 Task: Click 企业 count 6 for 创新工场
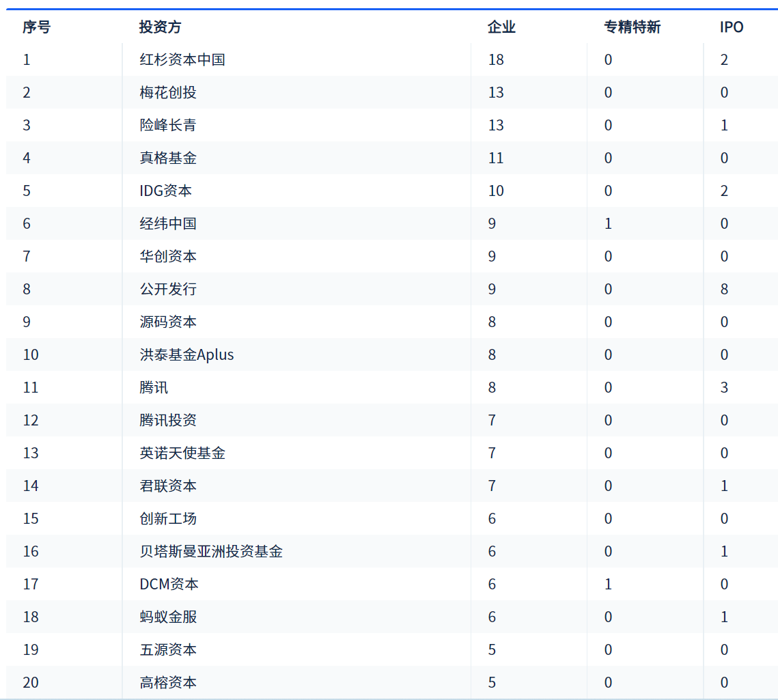492,518
